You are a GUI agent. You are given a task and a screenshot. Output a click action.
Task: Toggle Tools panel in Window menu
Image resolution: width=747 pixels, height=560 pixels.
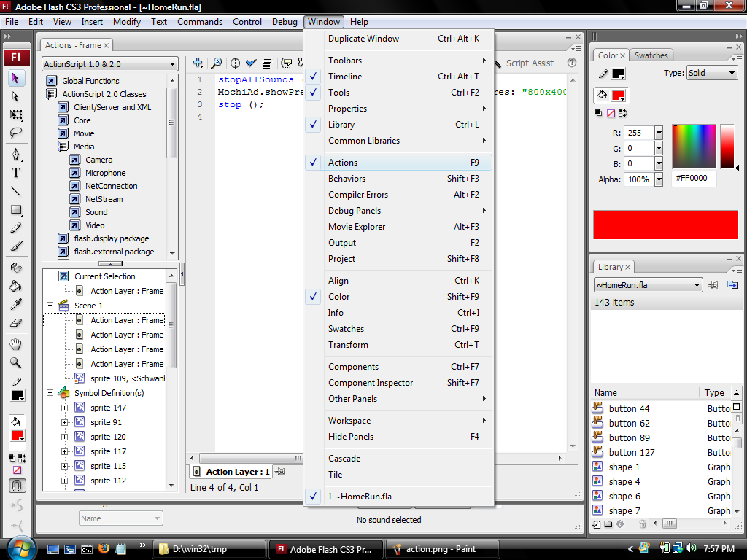398,93
